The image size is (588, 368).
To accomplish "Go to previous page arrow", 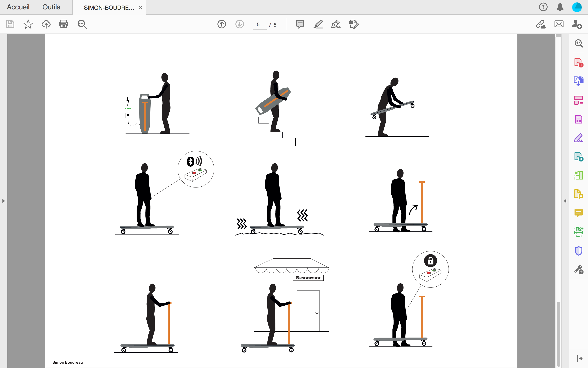I will tap(222, 24).
